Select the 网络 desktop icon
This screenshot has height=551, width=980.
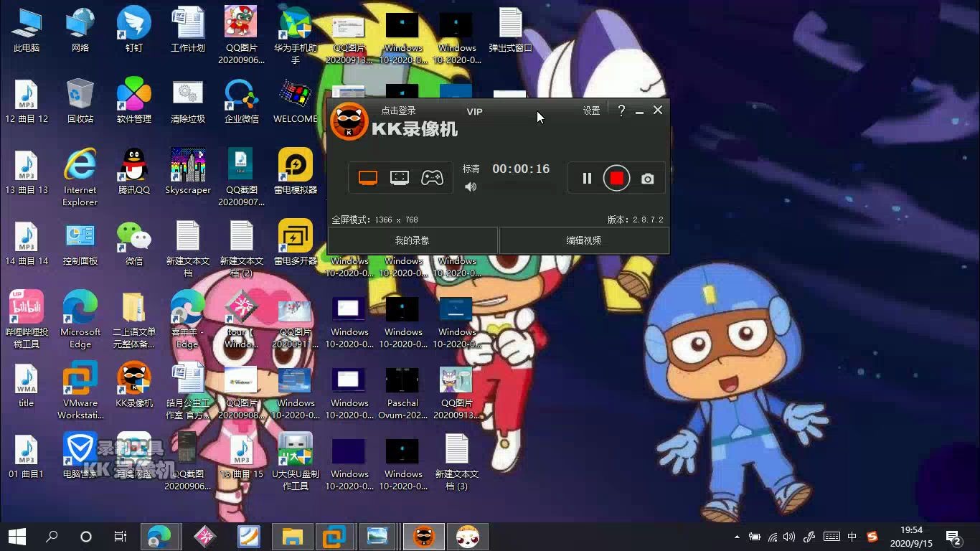point(80,31)
